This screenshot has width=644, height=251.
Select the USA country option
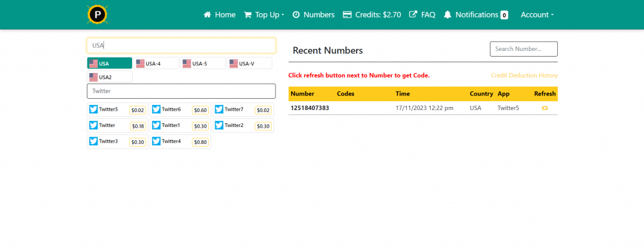pos(109,64)
